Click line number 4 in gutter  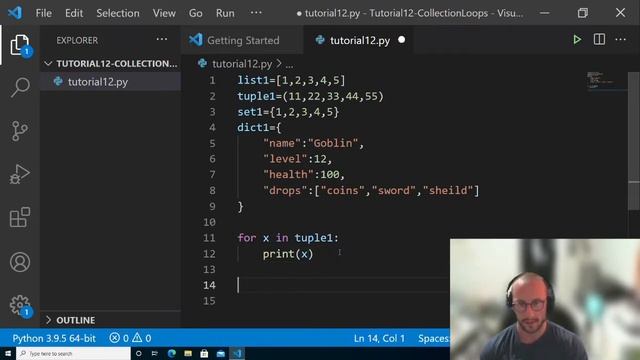coord(212,128)
